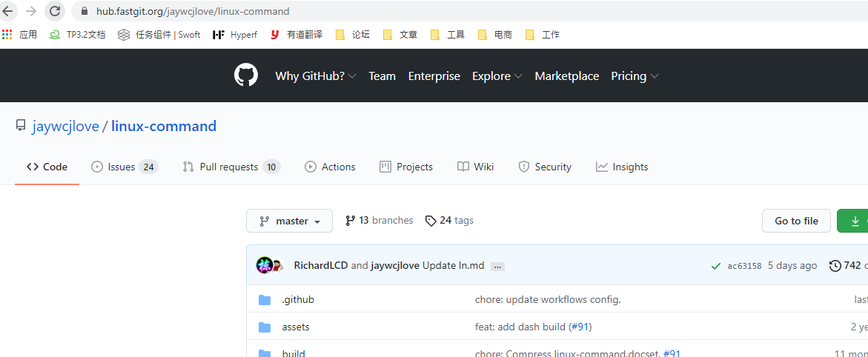View the 13 branches link
Screen dimensions: 868x357
(380, 220)
